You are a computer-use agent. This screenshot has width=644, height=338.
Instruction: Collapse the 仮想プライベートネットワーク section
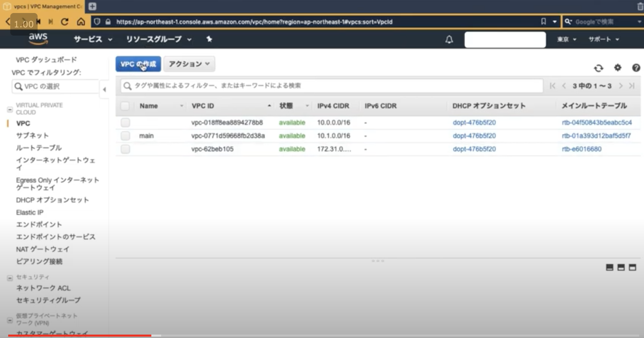click(10, 320)
